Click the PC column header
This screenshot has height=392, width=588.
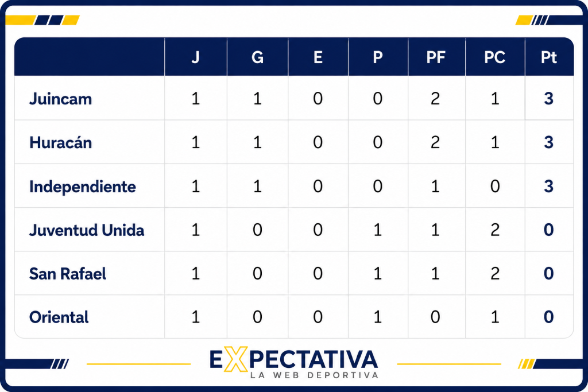point(494,57)
